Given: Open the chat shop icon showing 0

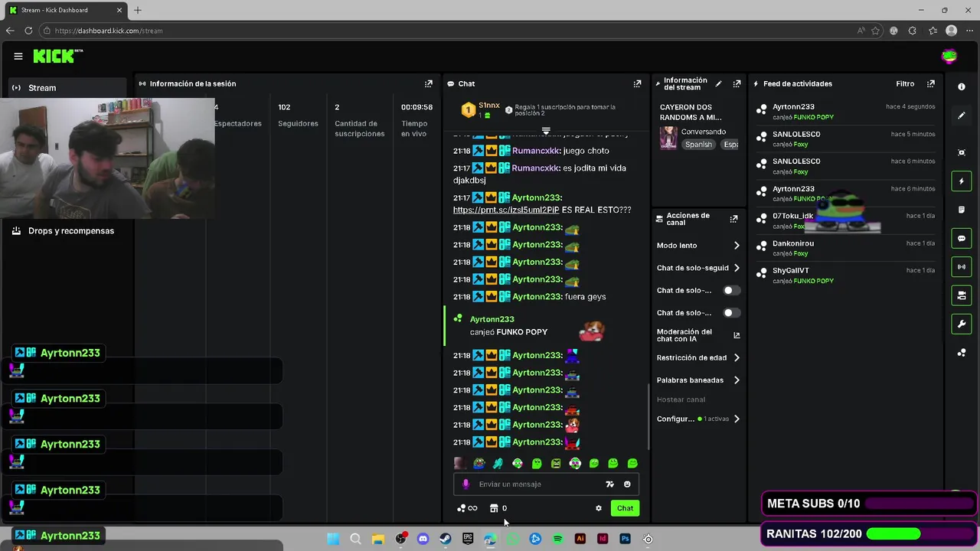Looking at the screenshot, I should (498, 508).
